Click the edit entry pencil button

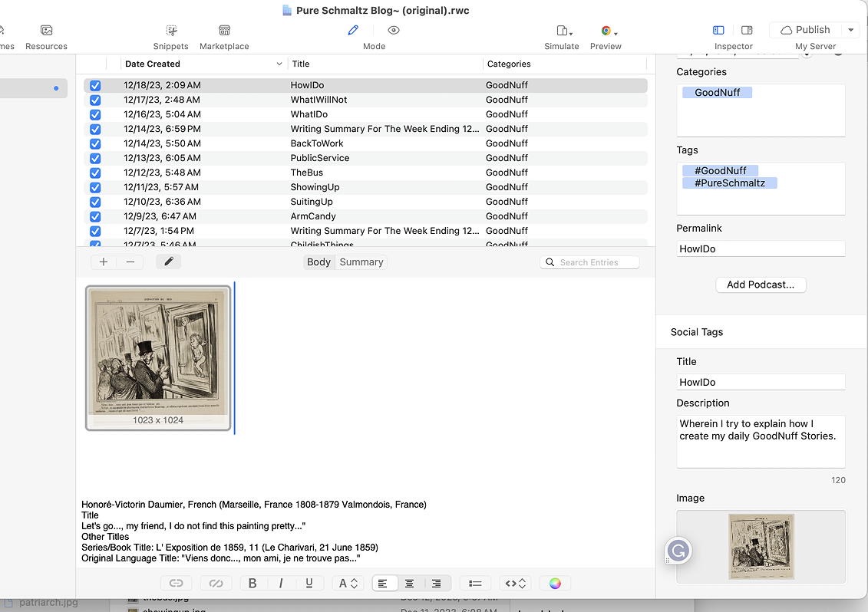coord(169,262)
